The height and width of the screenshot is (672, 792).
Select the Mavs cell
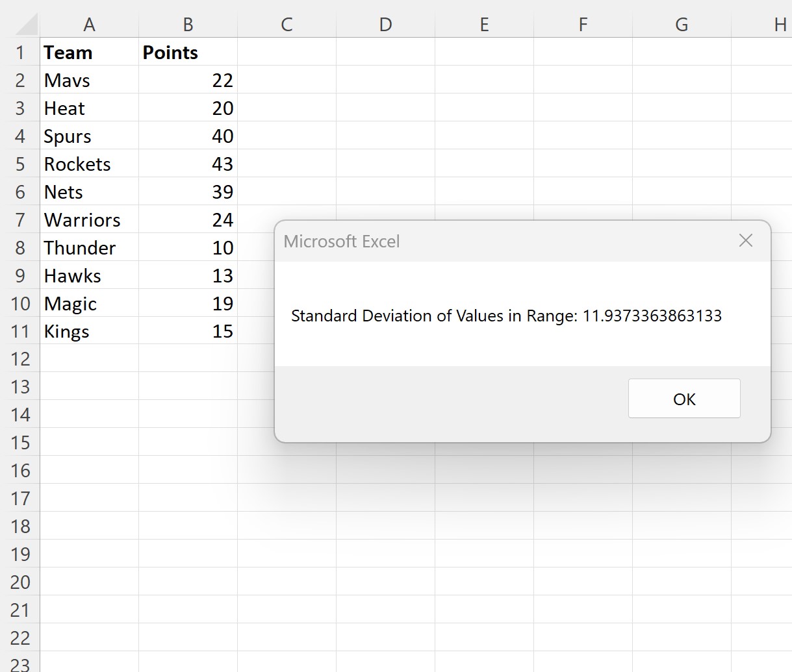(x=90, y=80)
